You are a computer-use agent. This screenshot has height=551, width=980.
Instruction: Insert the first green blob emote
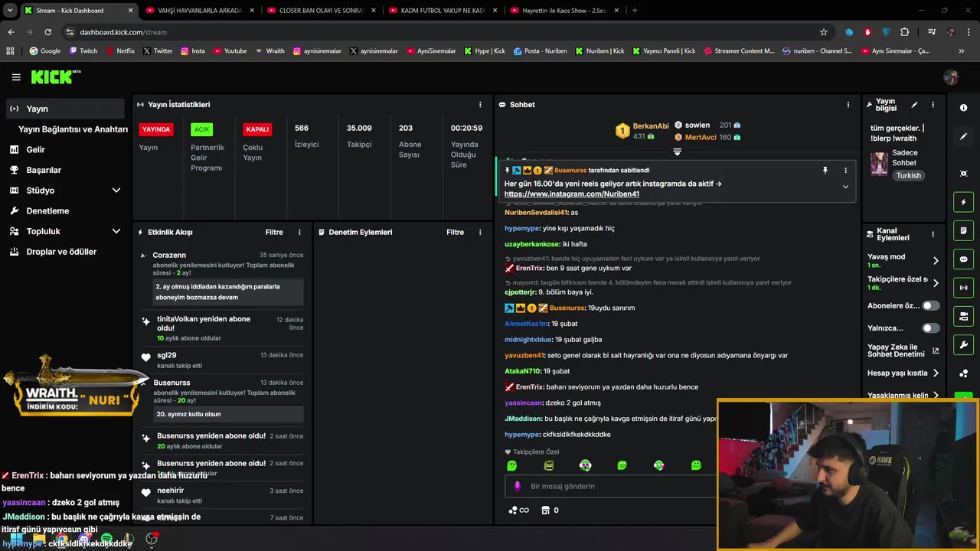coord(511,465)
